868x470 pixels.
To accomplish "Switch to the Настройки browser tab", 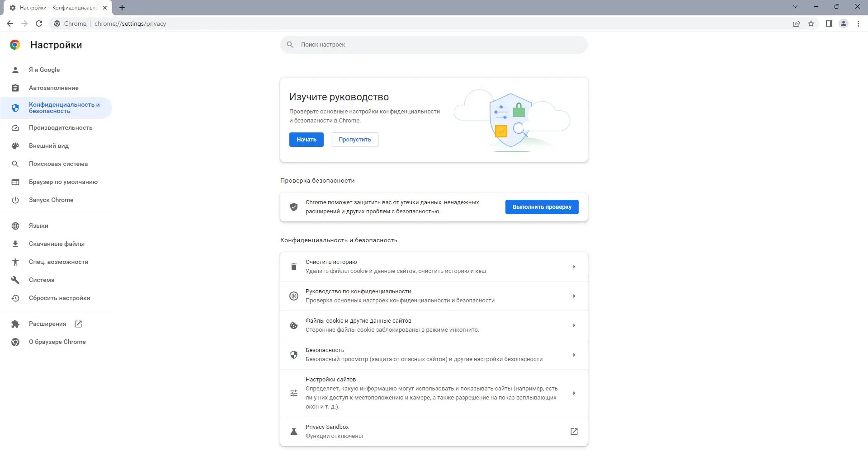I will tap(54, 8).
